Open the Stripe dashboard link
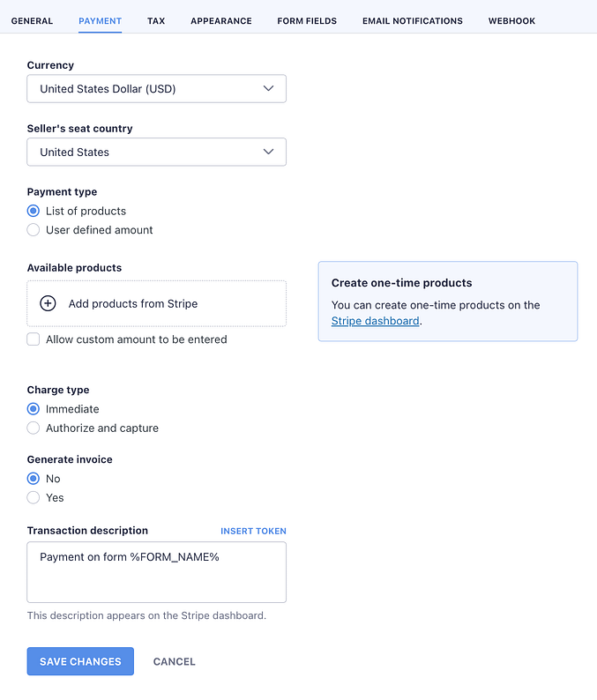 [x=376, y=321]
